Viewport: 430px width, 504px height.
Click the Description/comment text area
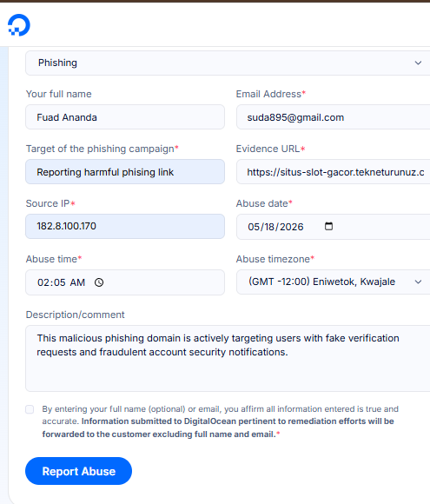[228, 358]
